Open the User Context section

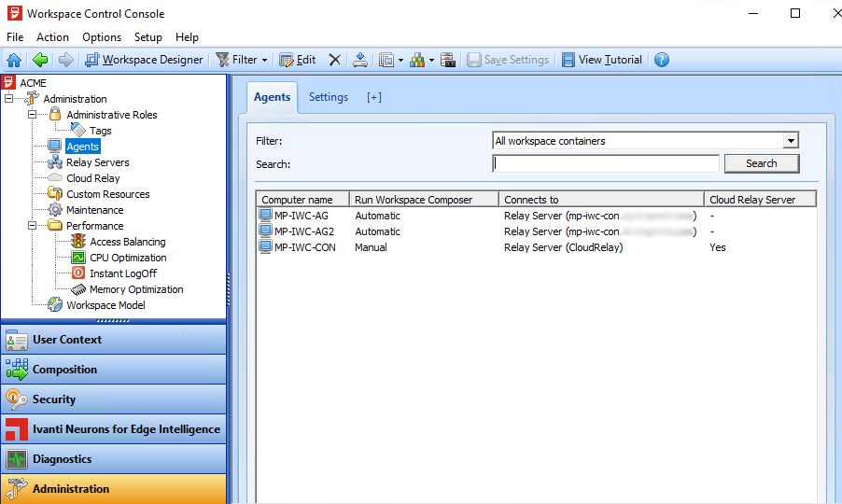(113, 340)
